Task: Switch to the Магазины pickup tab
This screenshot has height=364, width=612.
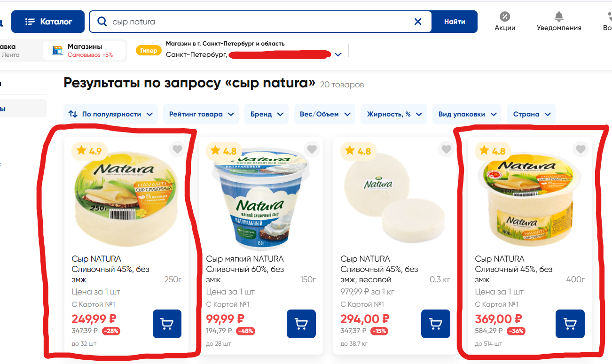Action: 84,50
